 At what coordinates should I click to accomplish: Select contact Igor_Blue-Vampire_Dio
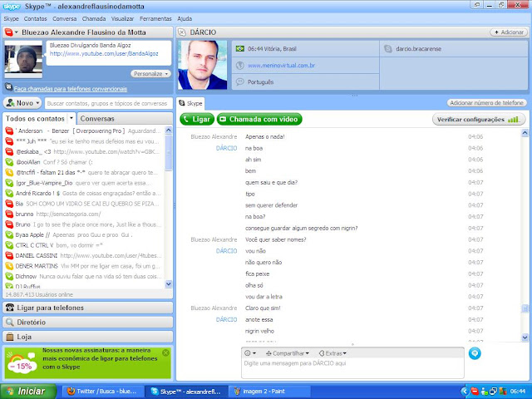pyautogui.click(x=83, y=183)
